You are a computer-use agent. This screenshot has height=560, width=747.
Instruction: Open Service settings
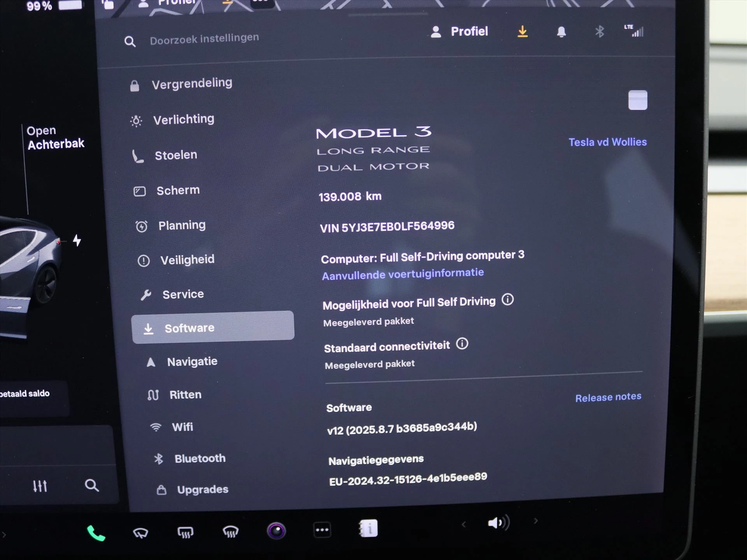click(172, 294)
